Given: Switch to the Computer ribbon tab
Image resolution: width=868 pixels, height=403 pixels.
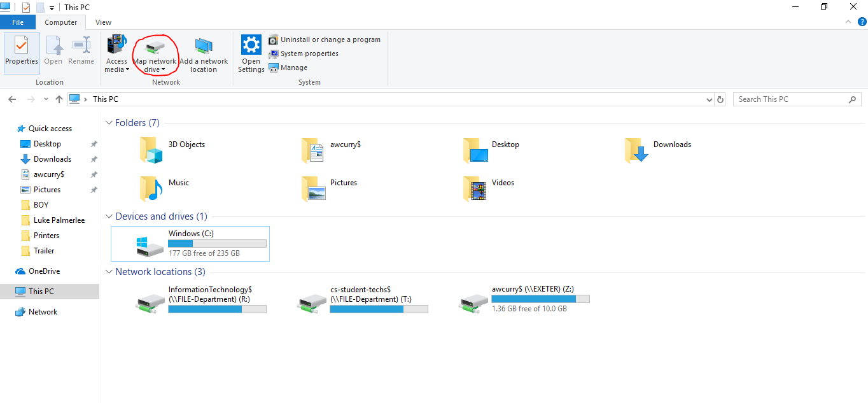Looking at the screenshot, I should (61, 22).
